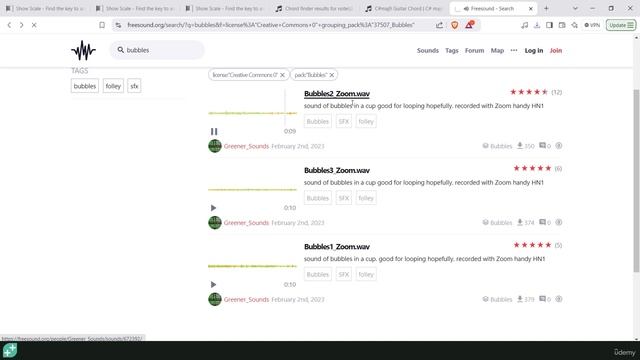Image resolution: width=640 pixels, height=360 pixels.
Task: Go back with the browser back arrow
Action: point(9,25)
